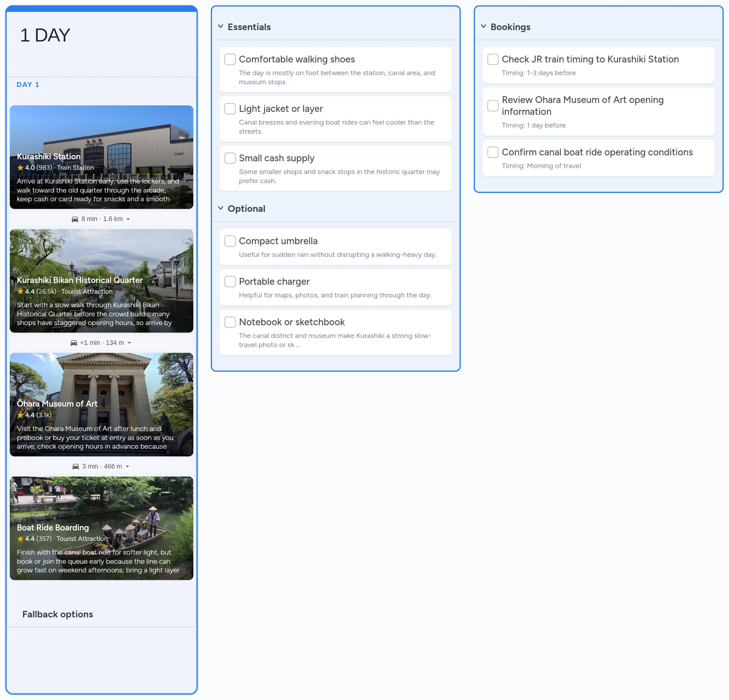Click car icon beside 3 min 466 m
The image size is (729, 700).
(x=76, y=467)
